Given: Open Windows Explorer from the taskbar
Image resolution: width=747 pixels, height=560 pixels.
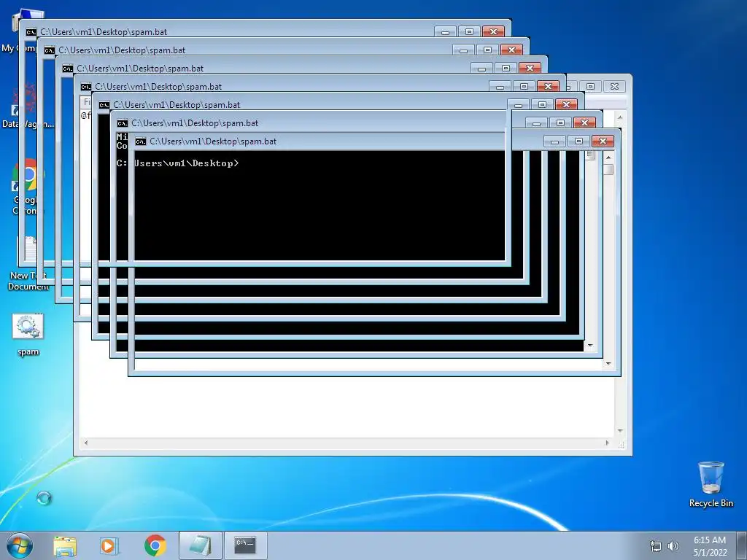Looking at the screenshot, I should click(x=65, y=545).
